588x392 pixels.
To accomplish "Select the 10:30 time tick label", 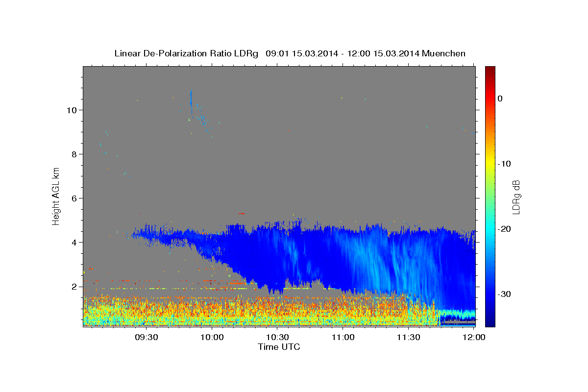I will tap(277, 338).
